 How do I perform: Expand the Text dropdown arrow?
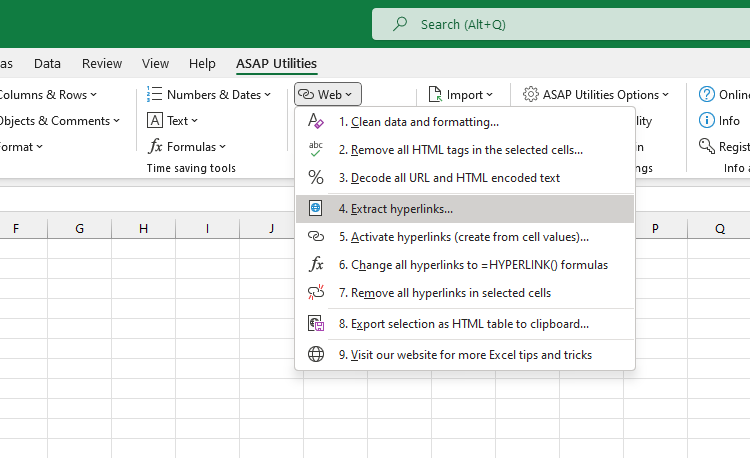194,120
